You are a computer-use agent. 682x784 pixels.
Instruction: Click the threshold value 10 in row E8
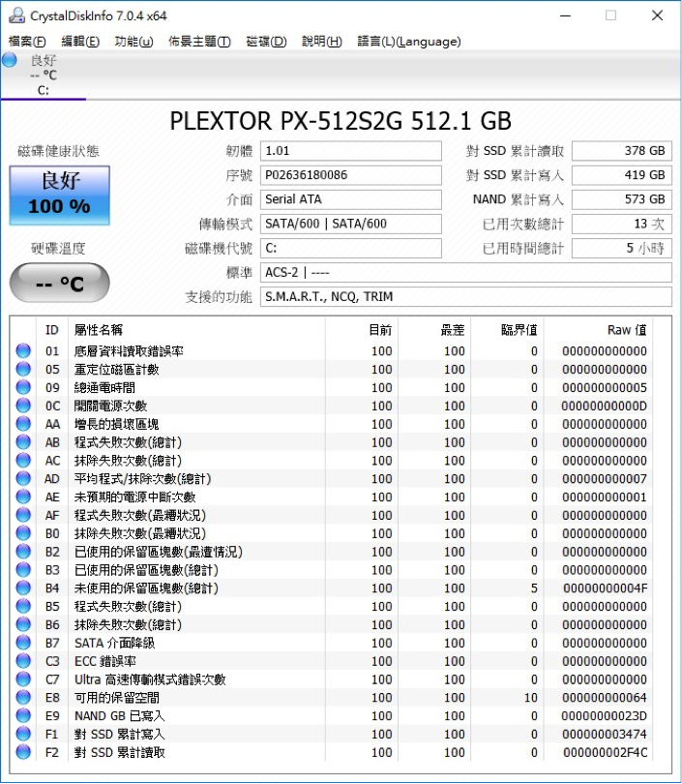[531, 698]
